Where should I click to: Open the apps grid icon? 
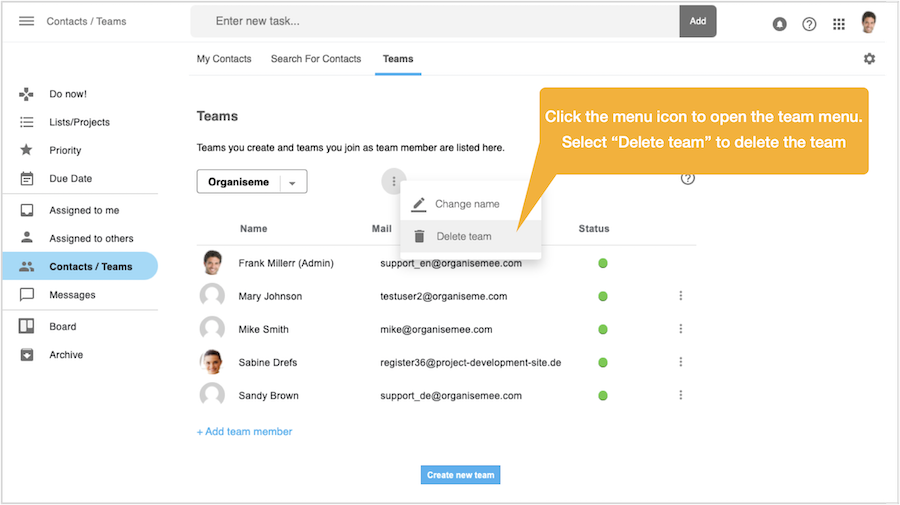tap(839, 24)
